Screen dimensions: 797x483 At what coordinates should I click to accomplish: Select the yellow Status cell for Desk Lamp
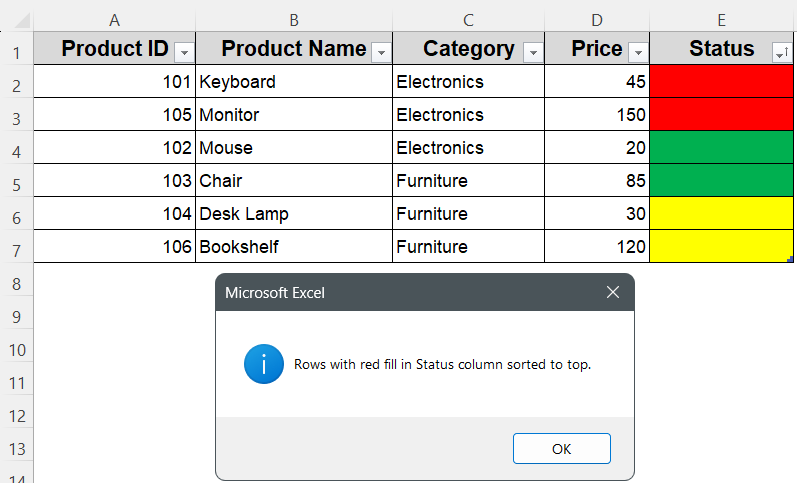coord(722,214)
